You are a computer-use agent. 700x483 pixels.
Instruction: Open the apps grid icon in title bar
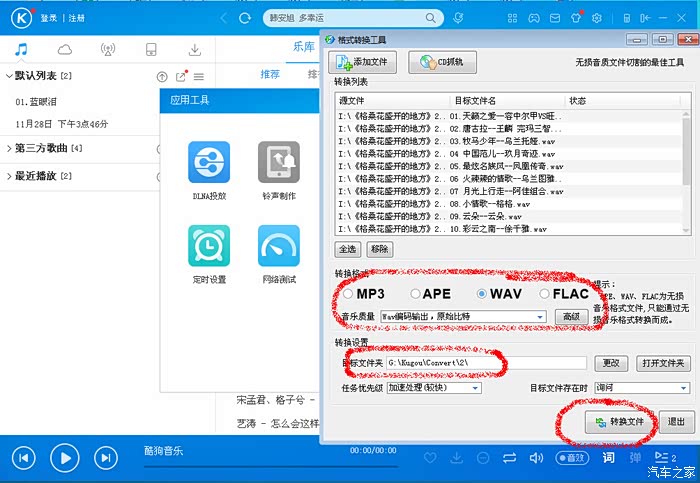tap(512, 18)
